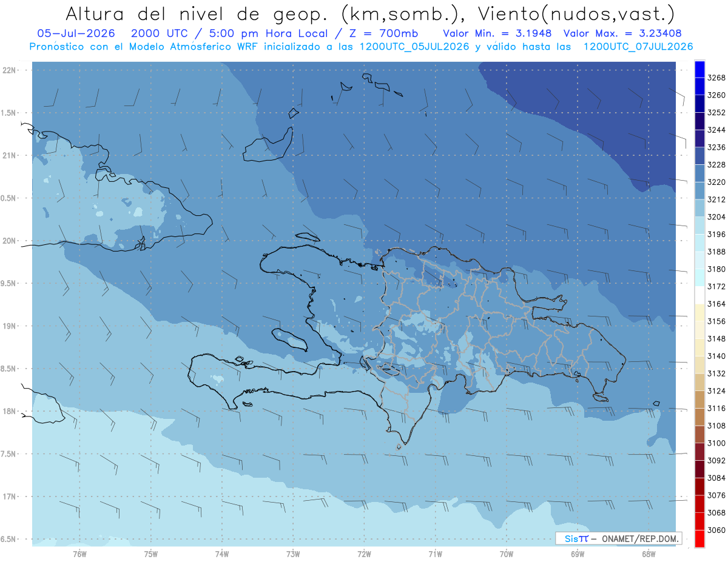Click the '21N' latitude label
The height and width of the screenshot is (562, 728).
(x=9, y=156)
